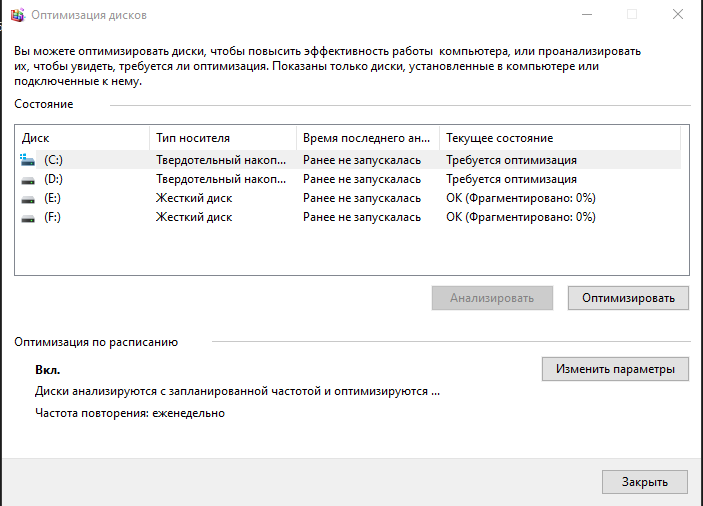Click Жесткий диск in the E: row
This screenshot has height=506, width=703.
pos(194,198)
